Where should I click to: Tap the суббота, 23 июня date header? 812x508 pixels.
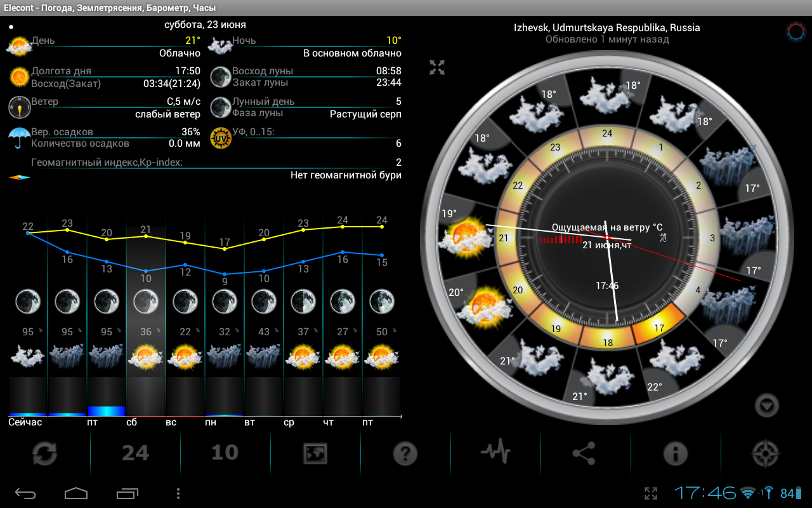[205, 25]
